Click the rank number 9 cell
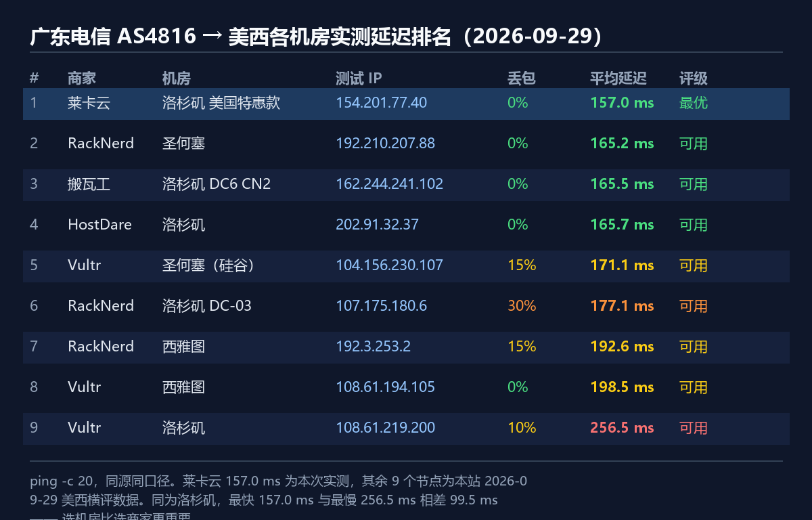Image resolution: width=812 pixels, height=520 pixels. point(34,428)
